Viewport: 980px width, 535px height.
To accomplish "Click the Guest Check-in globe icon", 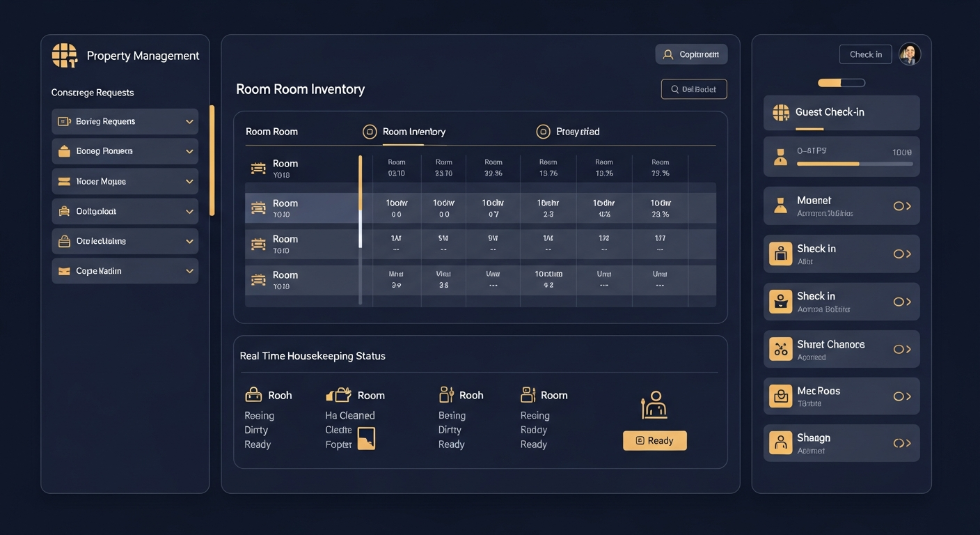I will 781,113.
